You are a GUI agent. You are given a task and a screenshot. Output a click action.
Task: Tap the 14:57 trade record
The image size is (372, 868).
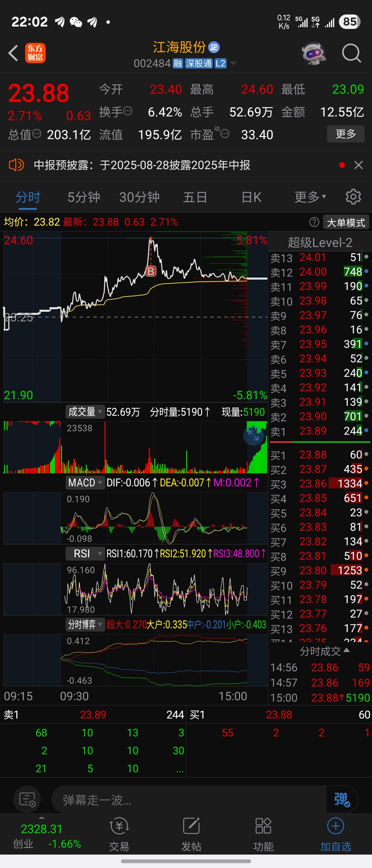(x=320, y=683)
